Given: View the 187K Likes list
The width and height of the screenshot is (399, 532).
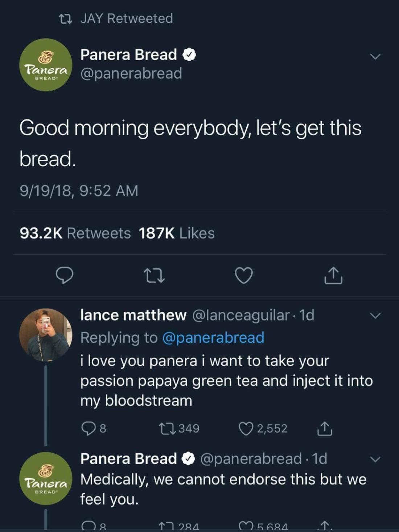Looking at the screenshot, I should [177, 233].
